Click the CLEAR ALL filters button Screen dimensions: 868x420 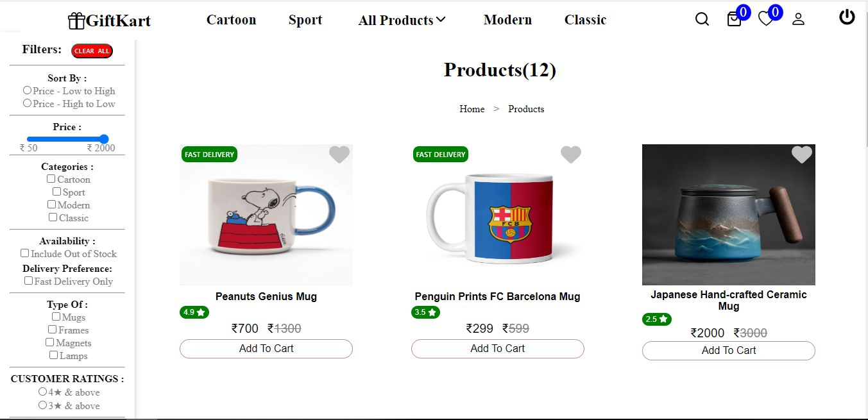tap(92, 51)
